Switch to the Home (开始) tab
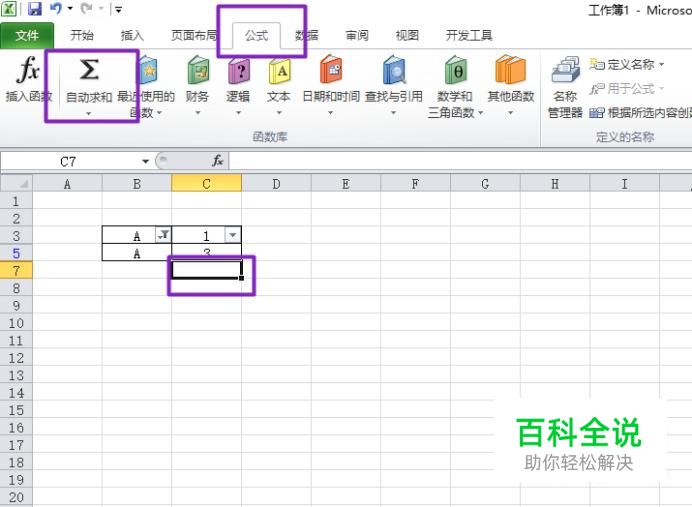Image resolution: width=692 pixels, height=507 pixels. click(82, 35)
